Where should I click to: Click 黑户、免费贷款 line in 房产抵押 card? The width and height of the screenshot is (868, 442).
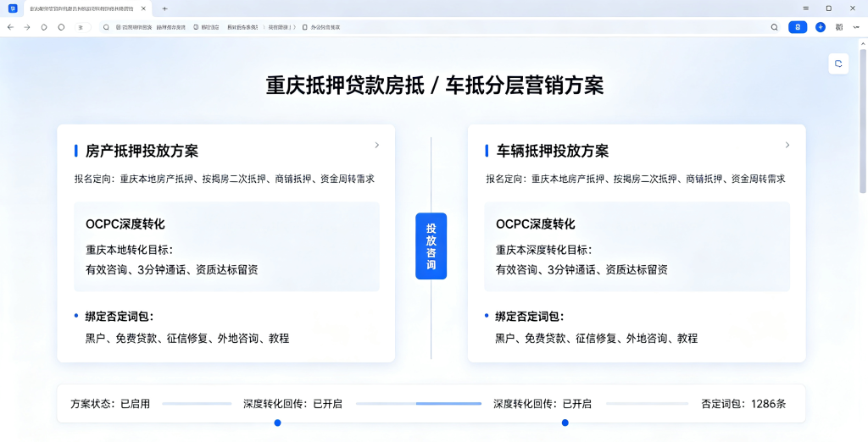[187, 339]
